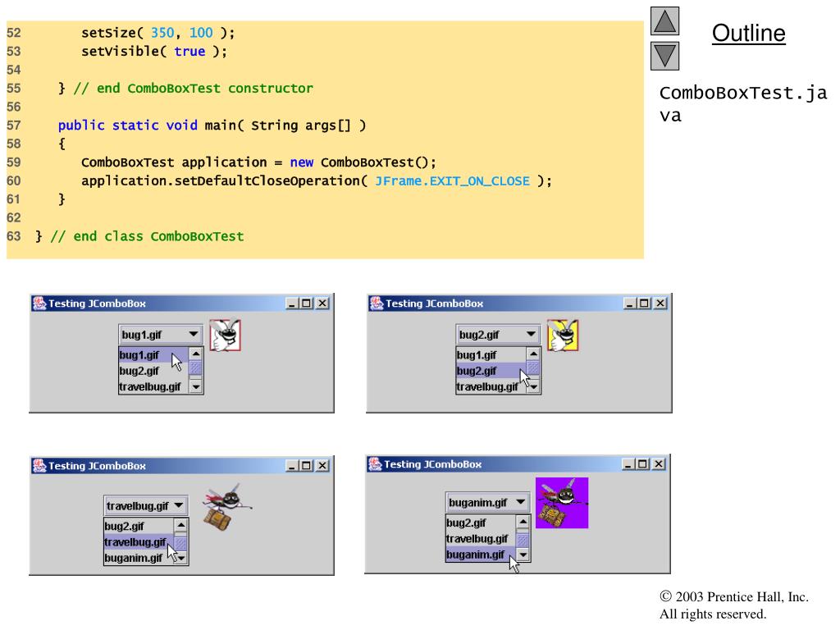Screen dimensions: 840x630
Task: Select highlighted travelbug.gif in the third window's list
Action: pos(138,541)
